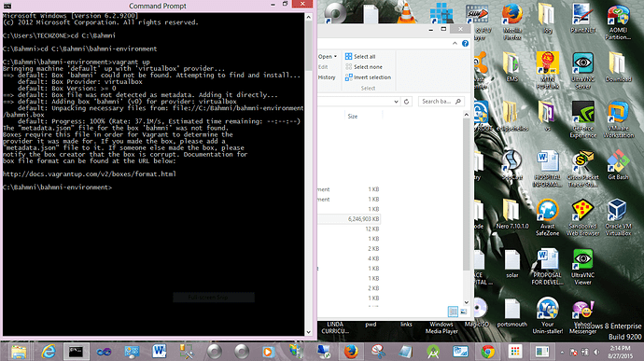Open Internet Explorer from taskbar

point(49,352)
